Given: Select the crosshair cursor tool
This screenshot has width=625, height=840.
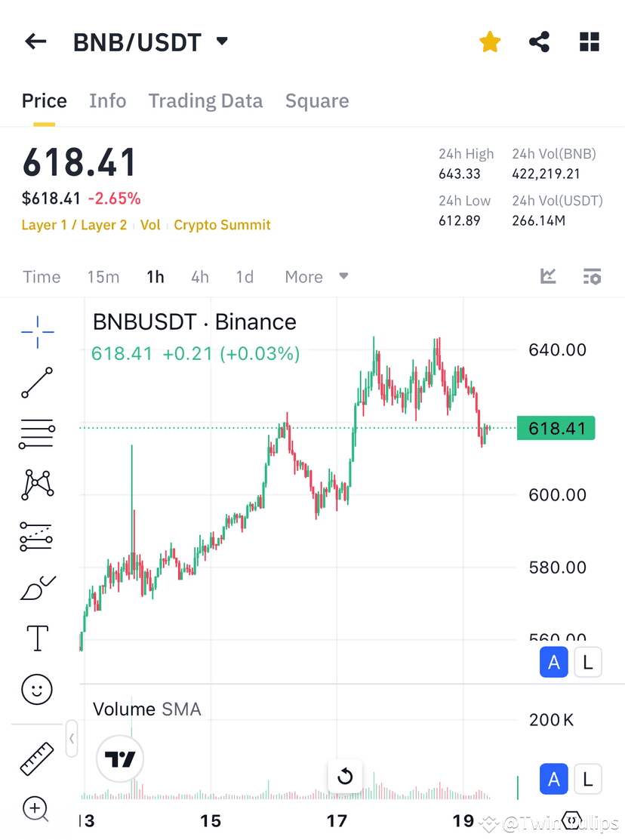Looking at the screenshot, I should 37,332.
